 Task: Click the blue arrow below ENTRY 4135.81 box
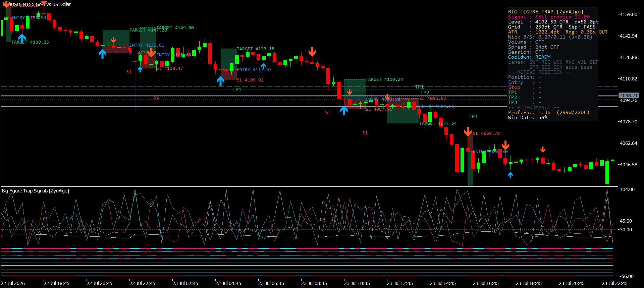click(x=103, y=54)
